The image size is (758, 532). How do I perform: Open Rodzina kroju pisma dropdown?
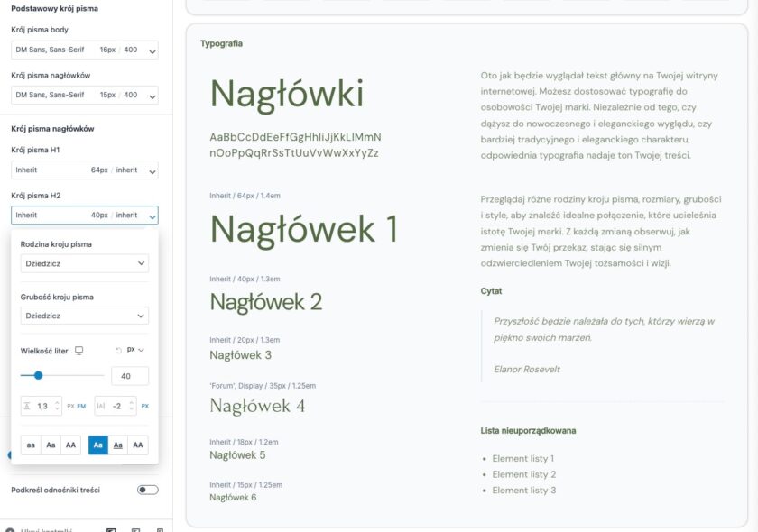[x=84, y=263]
